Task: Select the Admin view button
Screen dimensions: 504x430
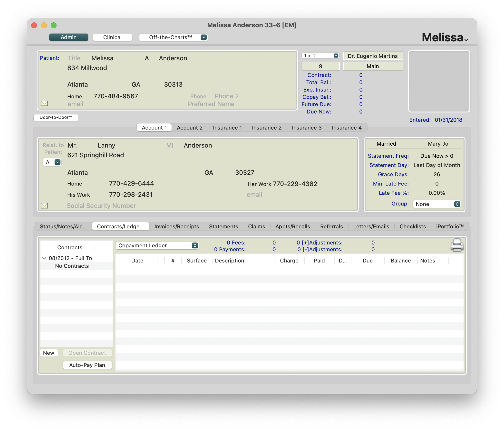Action: coord(69,37)
